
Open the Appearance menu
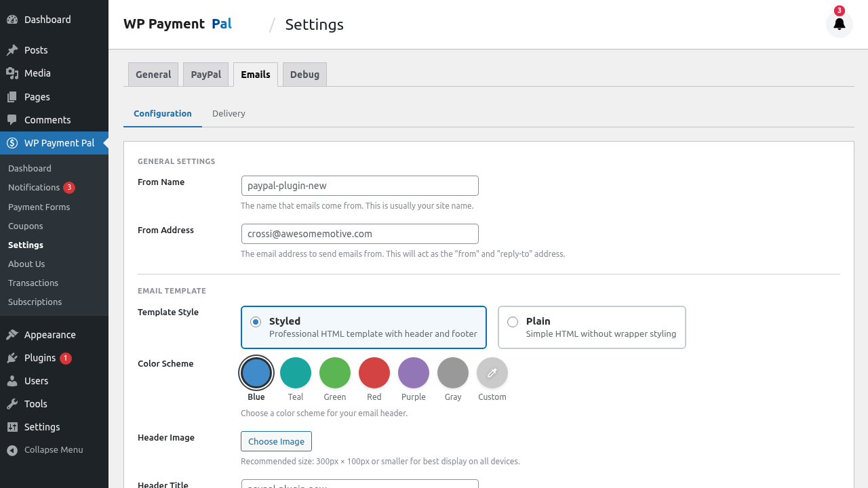coord(51,334)
